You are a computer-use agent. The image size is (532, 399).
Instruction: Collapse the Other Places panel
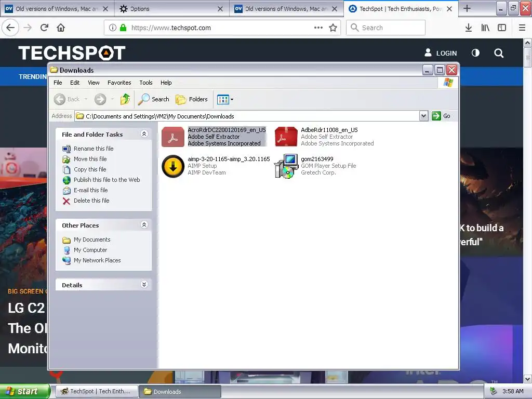(x=144, y=225)
